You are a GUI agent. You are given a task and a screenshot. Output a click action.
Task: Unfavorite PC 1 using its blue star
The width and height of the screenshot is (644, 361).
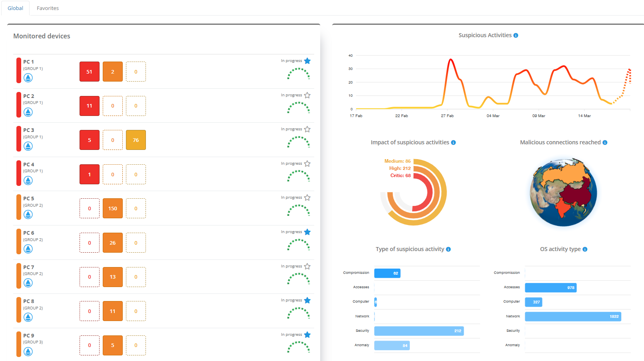307,61
